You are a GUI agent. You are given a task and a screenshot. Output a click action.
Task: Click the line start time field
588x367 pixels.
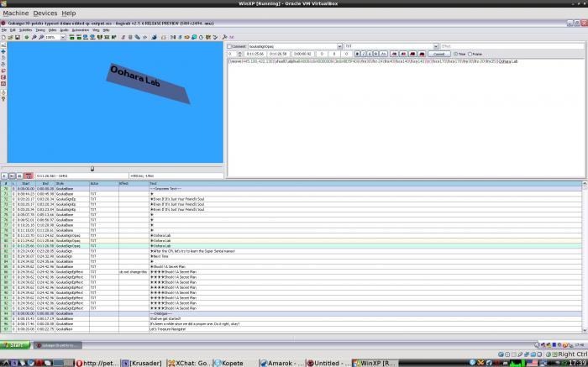[255, 54]
